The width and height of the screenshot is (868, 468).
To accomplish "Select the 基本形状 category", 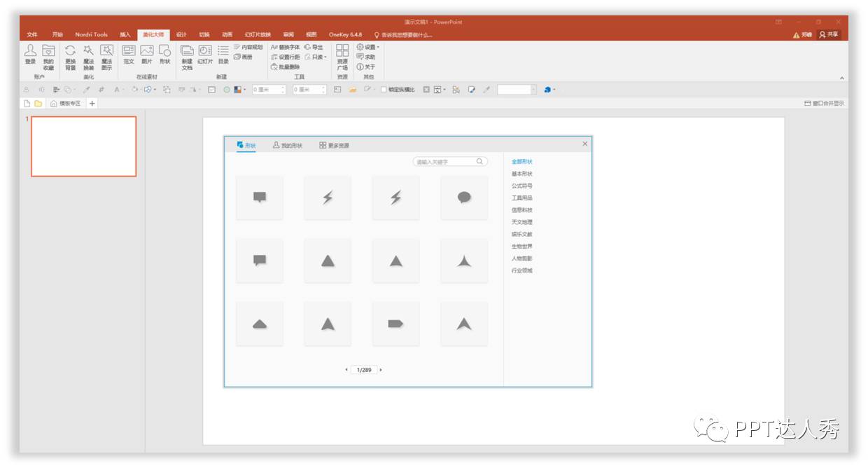I will click(x=522, y=174).
